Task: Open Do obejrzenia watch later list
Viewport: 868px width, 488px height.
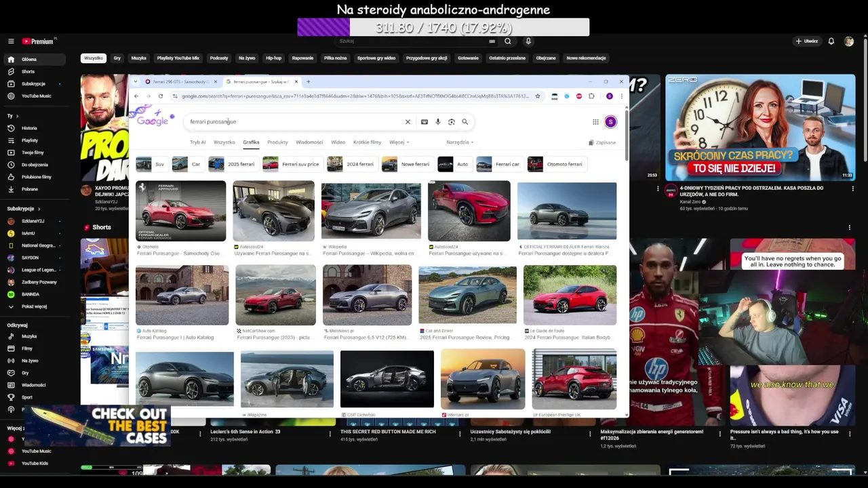Action: (34, 165)
